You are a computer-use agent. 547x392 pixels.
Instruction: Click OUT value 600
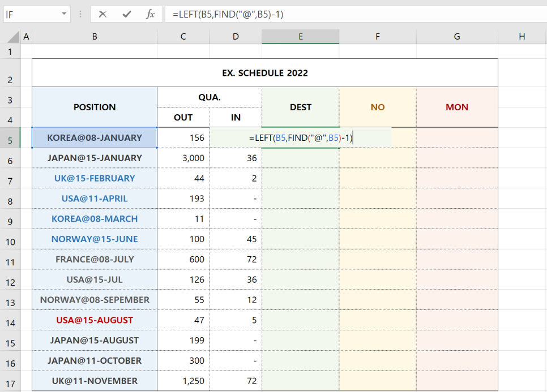[183, 259]
